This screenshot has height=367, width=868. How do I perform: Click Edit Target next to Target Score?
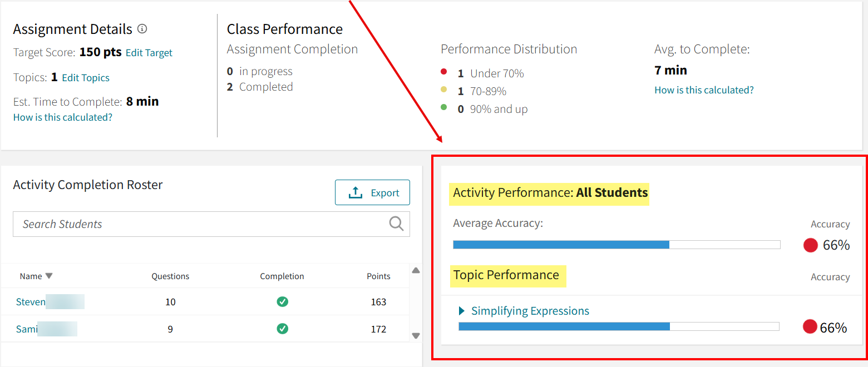pos(149,52)
